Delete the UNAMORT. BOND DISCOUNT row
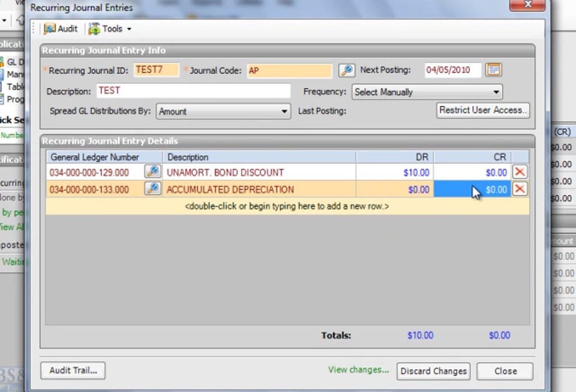Viewport: 576px width, 392px height. point(520,172)
